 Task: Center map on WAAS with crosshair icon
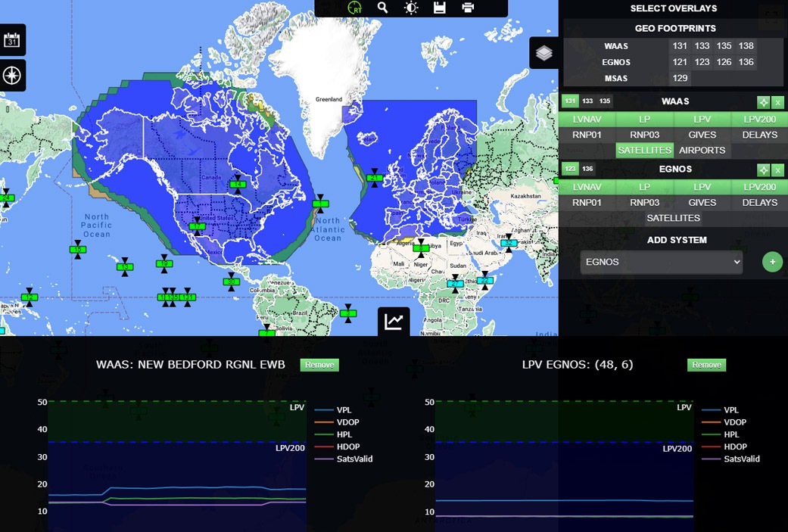tap(764, 102)
